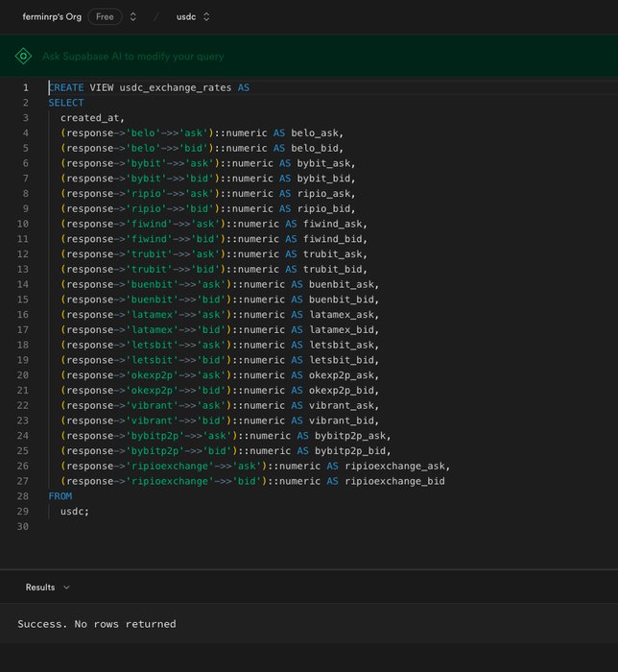
Task: Click the 'Success. No rows returned' message
Action: (97, 624)
